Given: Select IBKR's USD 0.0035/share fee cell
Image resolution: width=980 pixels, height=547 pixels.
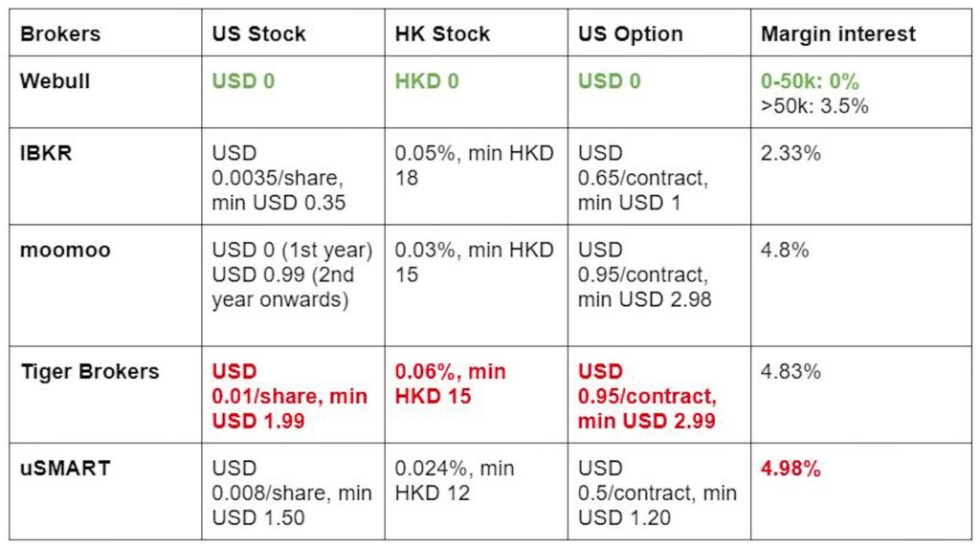Looking at the screenshot, I should coord(278,177).
